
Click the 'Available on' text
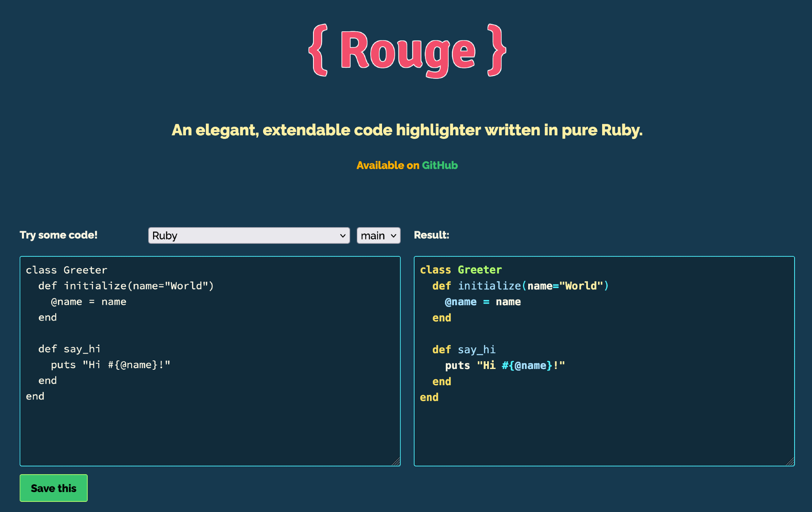tap(388, 165)
